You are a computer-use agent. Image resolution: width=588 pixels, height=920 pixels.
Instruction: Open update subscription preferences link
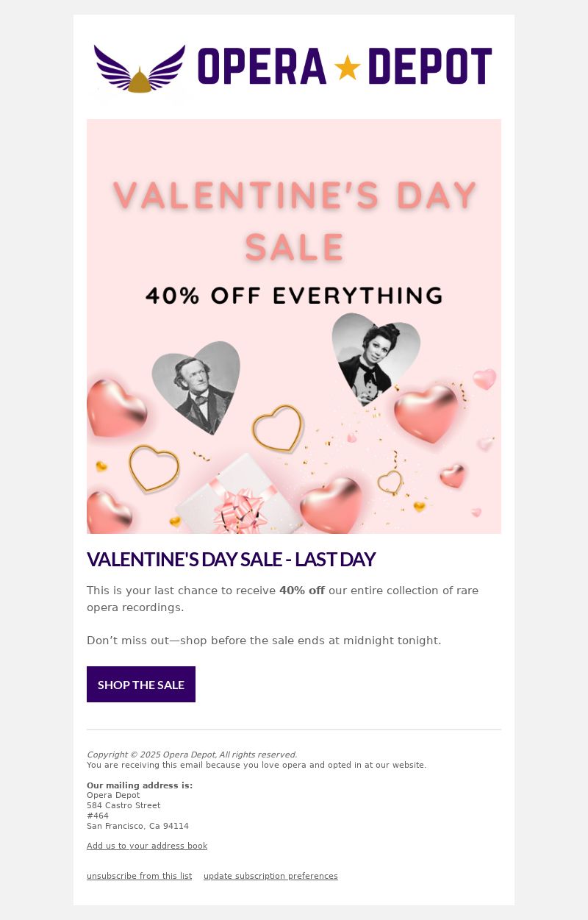270,876
